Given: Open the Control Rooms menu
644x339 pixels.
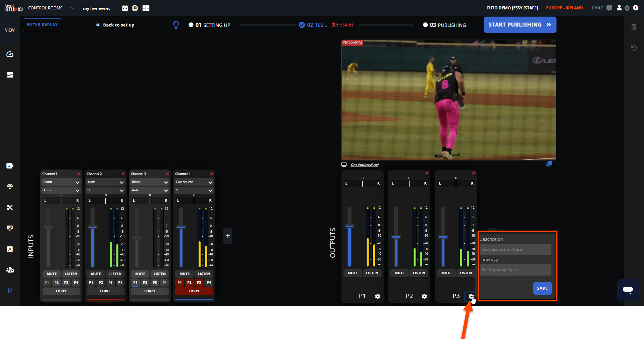Looking at the screenshot, I should [x=45, y=8].
